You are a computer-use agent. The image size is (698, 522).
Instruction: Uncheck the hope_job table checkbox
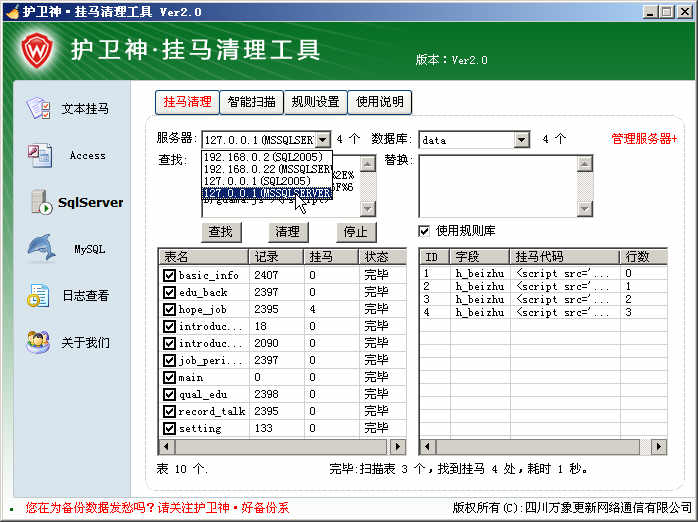click(x=169, y=309)
